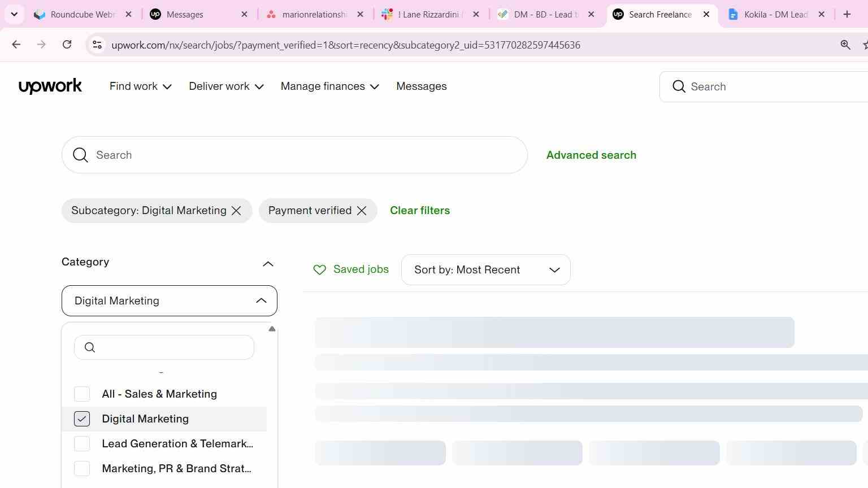The height and width of the screenshot is (488, 868).
Task: Remove the Subcategory: Digital Marketing filter chip
Action: click(236, 211)
